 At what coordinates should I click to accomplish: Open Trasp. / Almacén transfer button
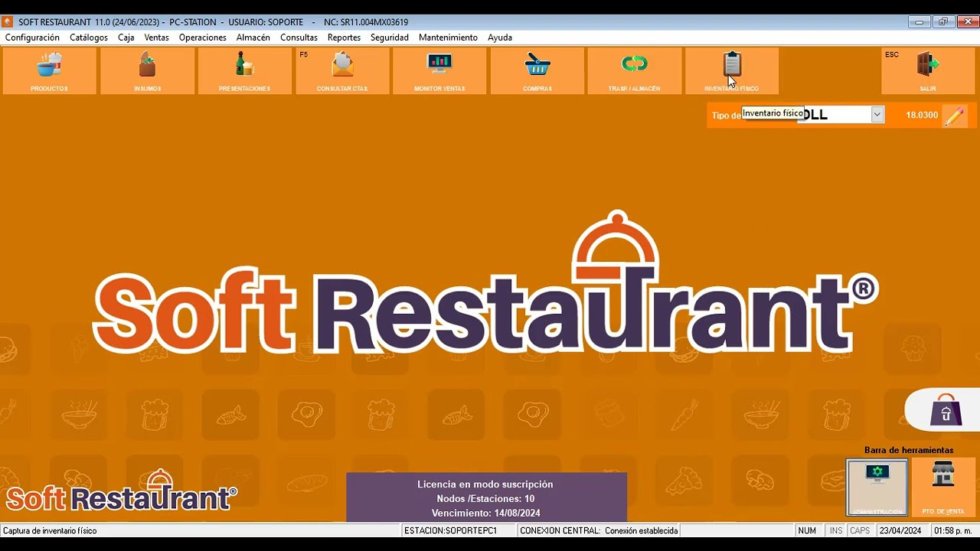tap(634, 71)
